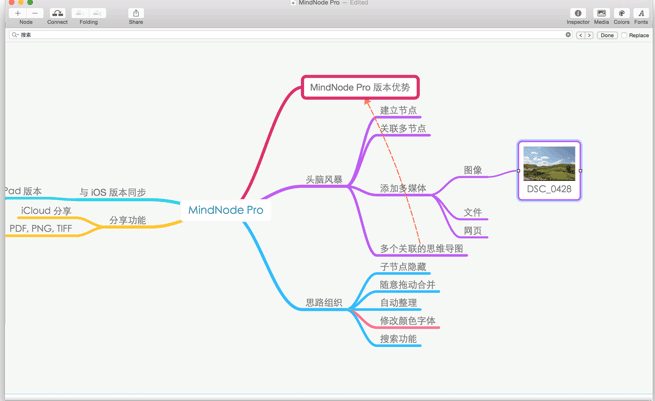Viewport: 655px width, 401px height.
Task: Select the Connect tool
Action: click(57, 13)
